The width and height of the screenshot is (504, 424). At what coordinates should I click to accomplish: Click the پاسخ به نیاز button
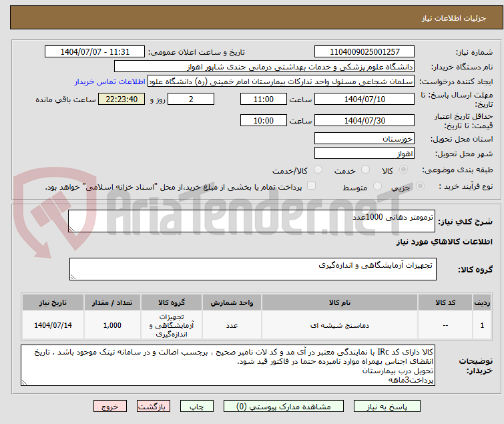tap(387, 407)
